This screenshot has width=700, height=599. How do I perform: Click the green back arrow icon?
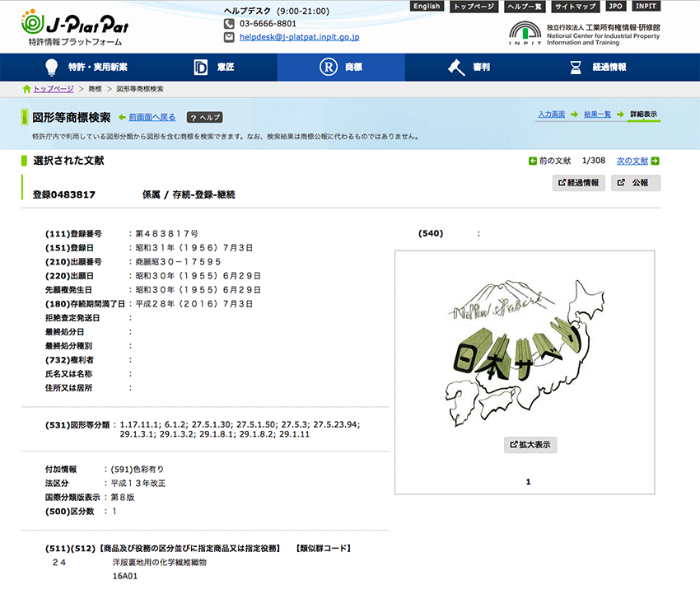click(x=123, y=118)
